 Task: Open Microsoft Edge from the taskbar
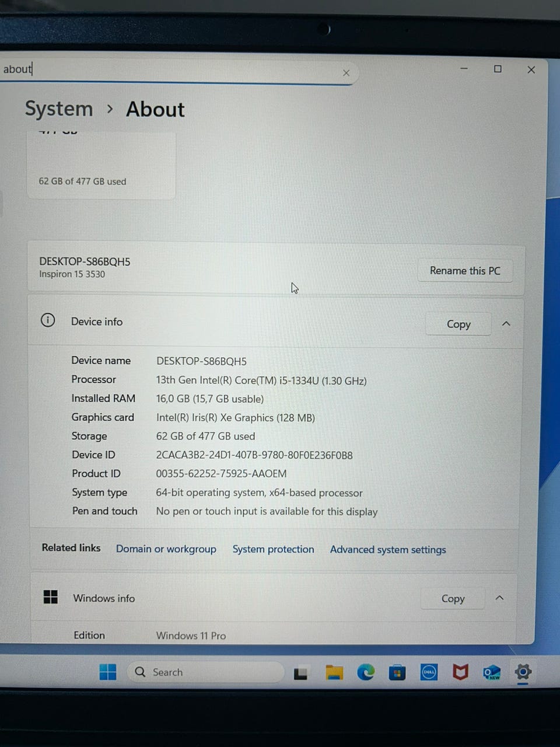click(366, 672)
